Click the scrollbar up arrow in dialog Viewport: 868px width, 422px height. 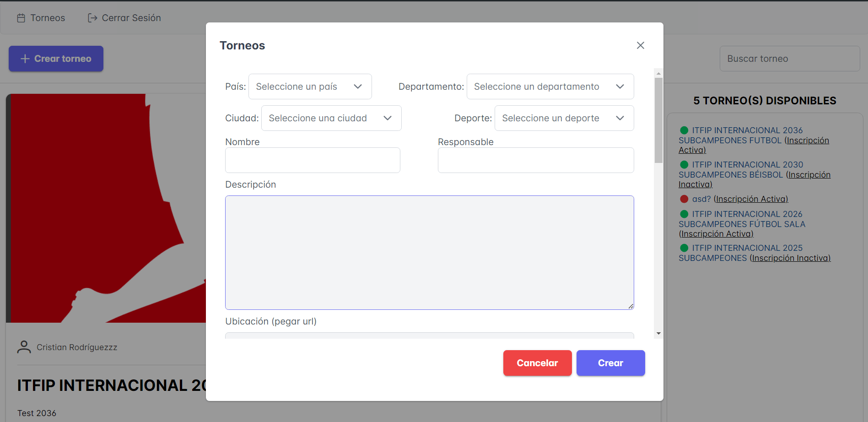click(658, 73)
